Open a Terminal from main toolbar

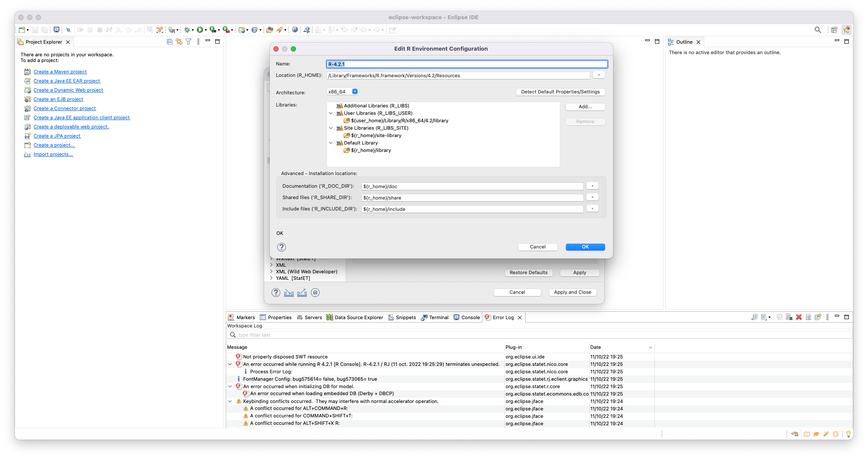click(x=56, y=30)
